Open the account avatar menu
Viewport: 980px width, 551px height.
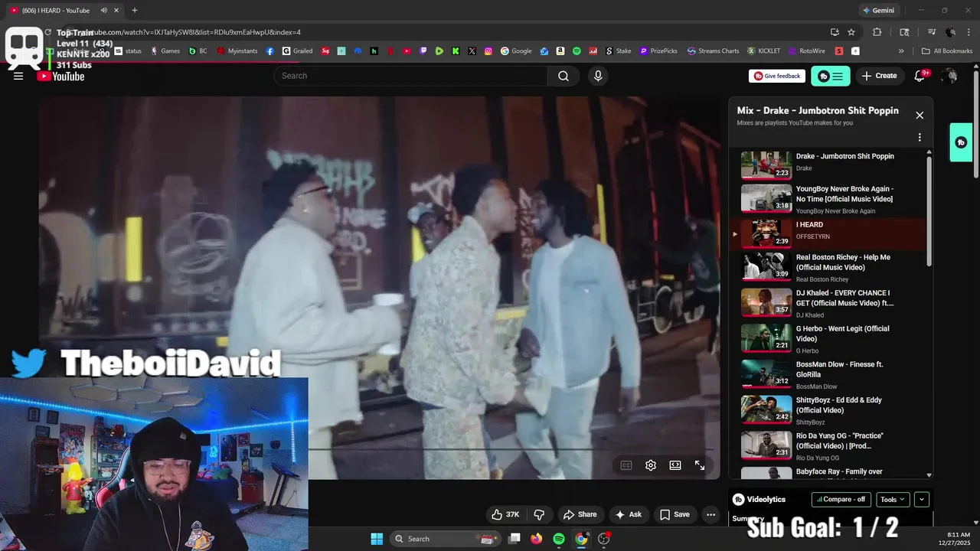(950, 76)
